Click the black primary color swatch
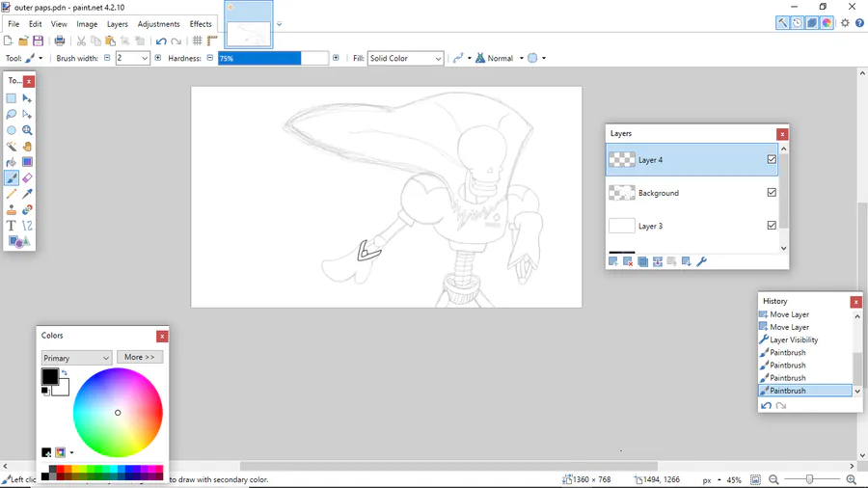 50,376
